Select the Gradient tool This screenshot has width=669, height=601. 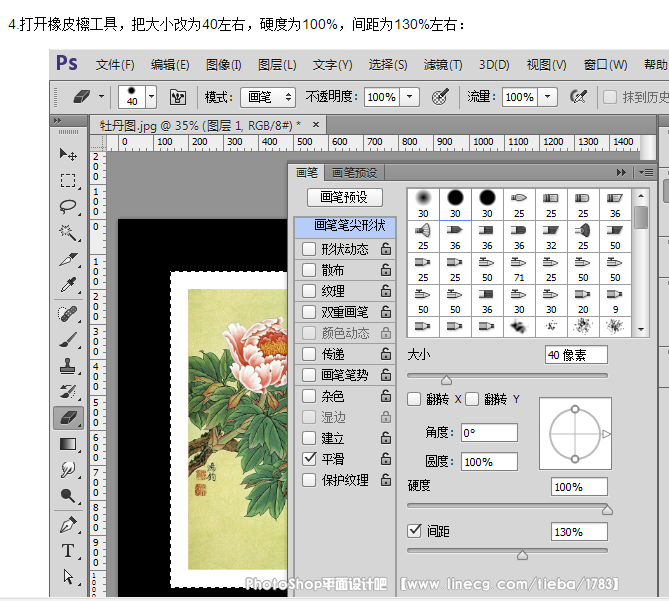[x=68, y=444]
